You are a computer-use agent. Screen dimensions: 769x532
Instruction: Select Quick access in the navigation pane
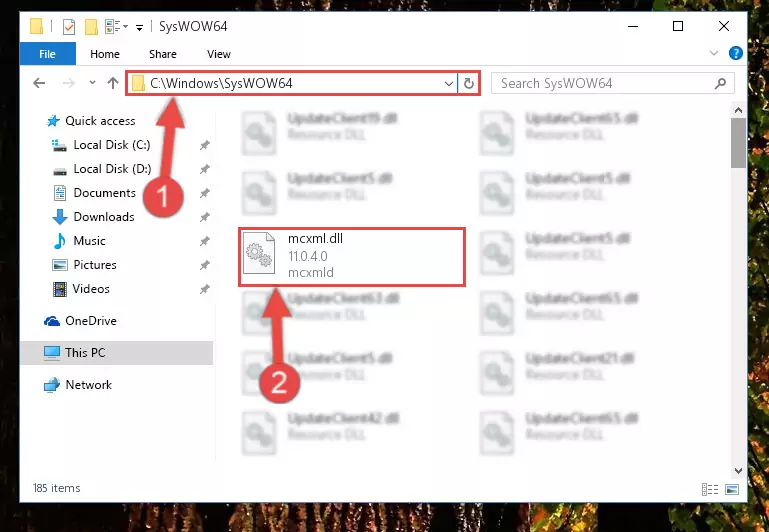pyautogui.click(x=100, y=121)
